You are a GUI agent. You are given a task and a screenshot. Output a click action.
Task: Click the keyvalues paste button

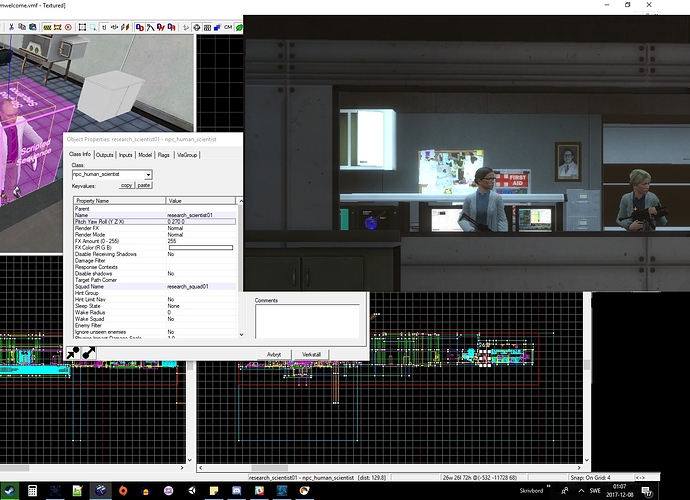(143, 185)
